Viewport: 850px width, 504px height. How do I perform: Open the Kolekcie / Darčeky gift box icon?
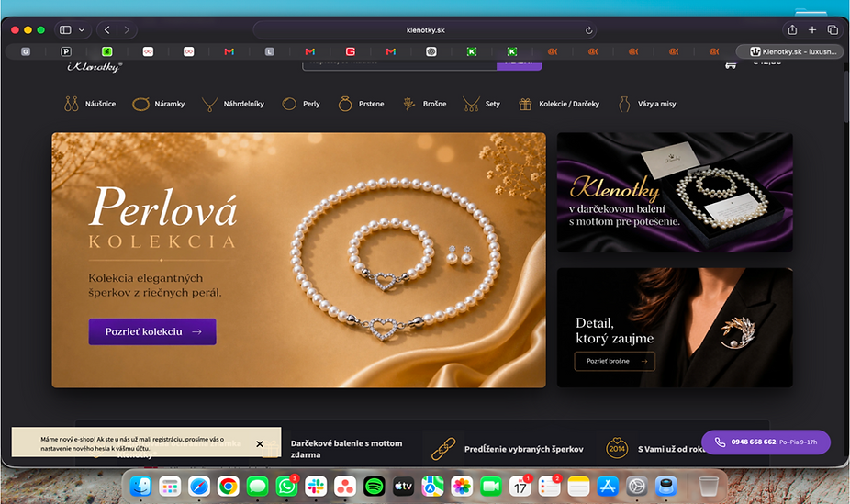coord(525,104)
